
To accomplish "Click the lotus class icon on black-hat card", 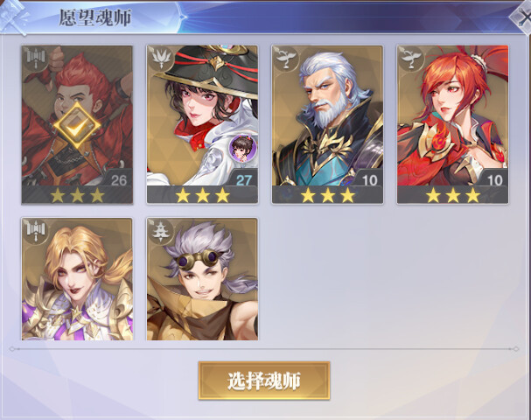I will (x=160, y=59).
